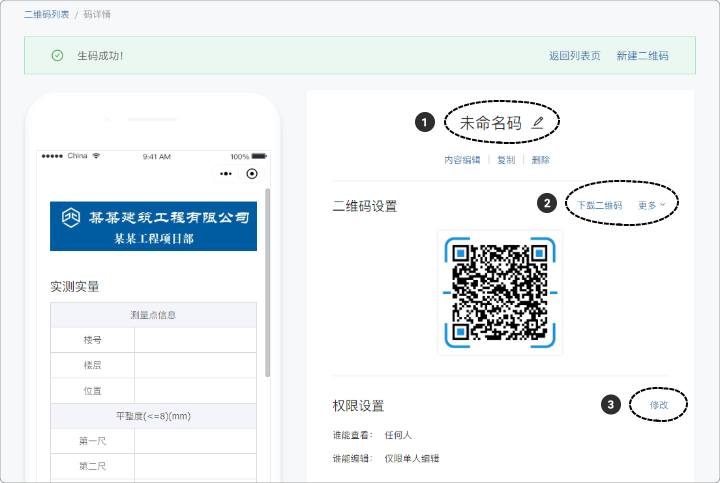
Task: Click the 楼层 input cell
Action: (x=195, y=365)
